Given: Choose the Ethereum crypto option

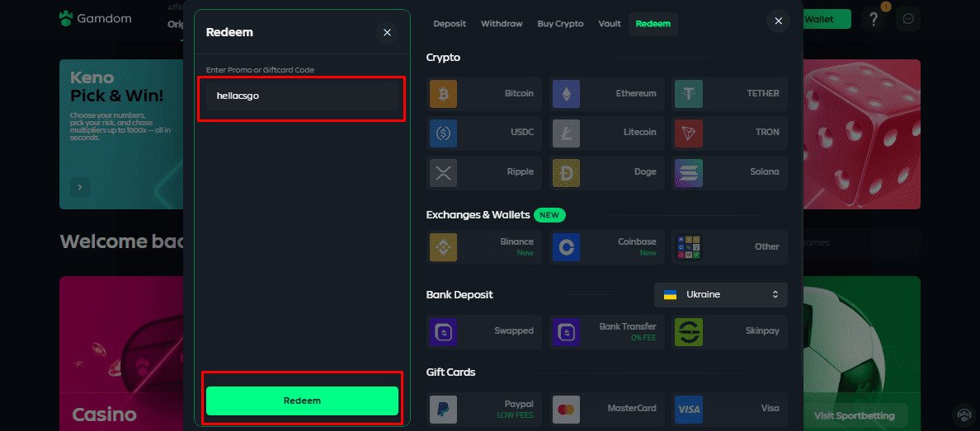Looking at the screenshot, I should point(606,94).
